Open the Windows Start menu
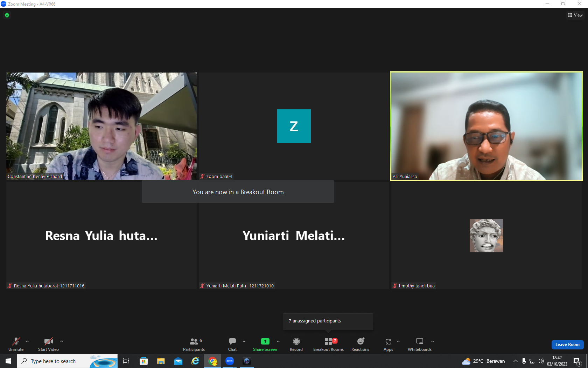The height and width of the screenshot is (368, 588). click(x=8, y=361)
